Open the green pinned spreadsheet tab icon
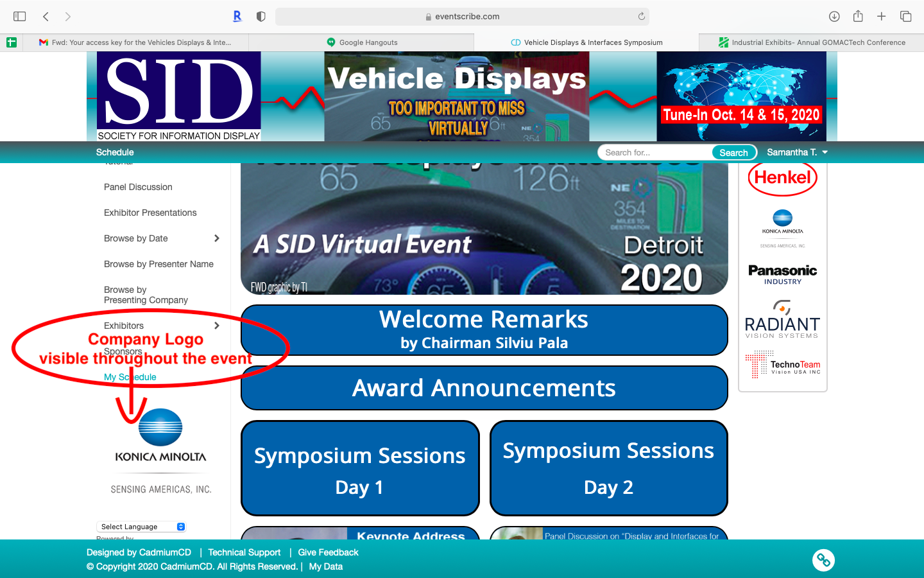This screenshot has width=924, height=578. [11, 42]
